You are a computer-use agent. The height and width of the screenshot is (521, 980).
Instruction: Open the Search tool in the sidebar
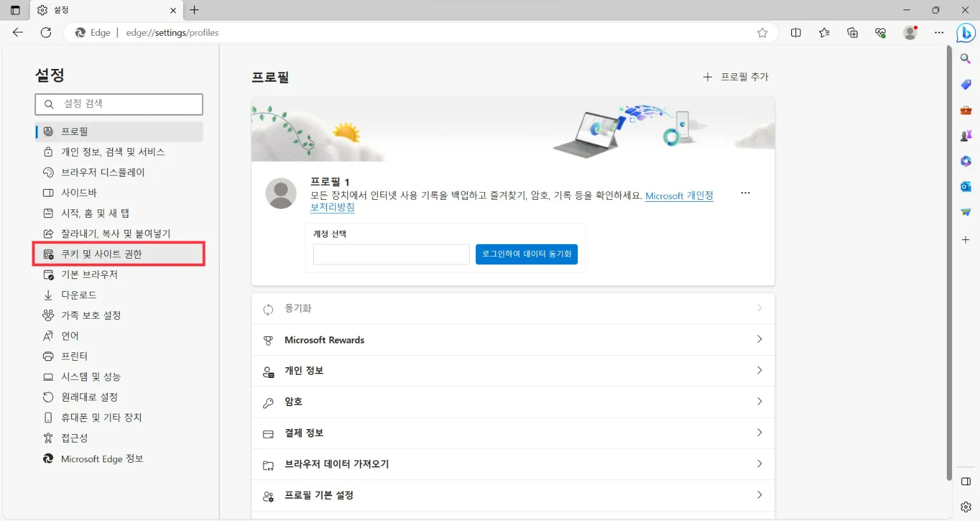(965, 59)
